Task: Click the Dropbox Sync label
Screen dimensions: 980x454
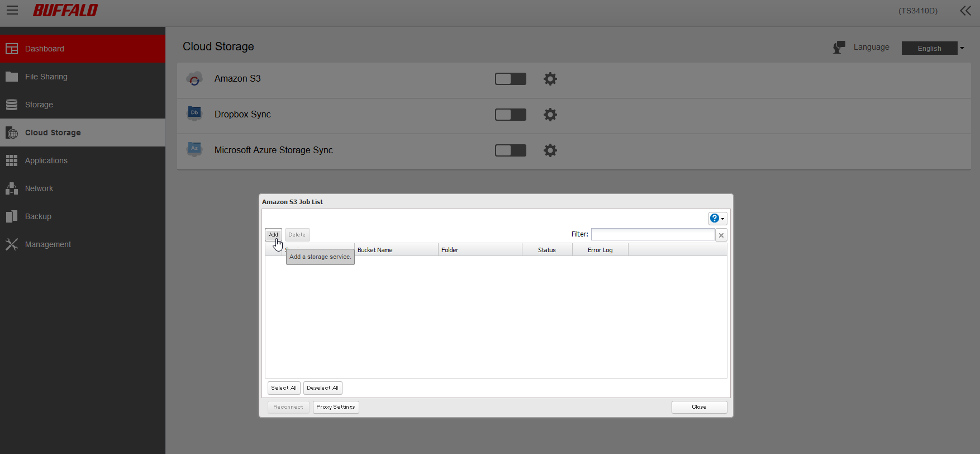Action: (242, 115)
